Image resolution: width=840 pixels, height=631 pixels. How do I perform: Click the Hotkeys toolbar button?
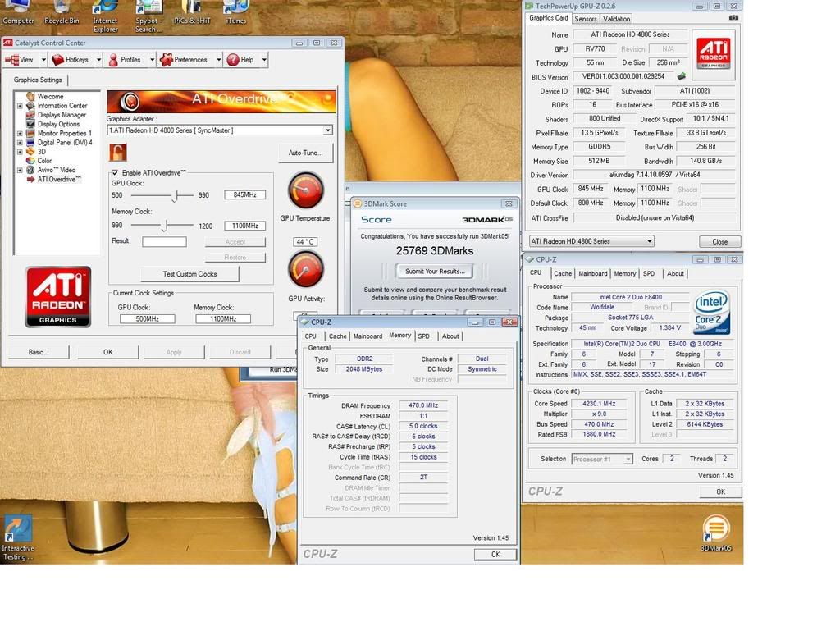[x=72, y=60]
